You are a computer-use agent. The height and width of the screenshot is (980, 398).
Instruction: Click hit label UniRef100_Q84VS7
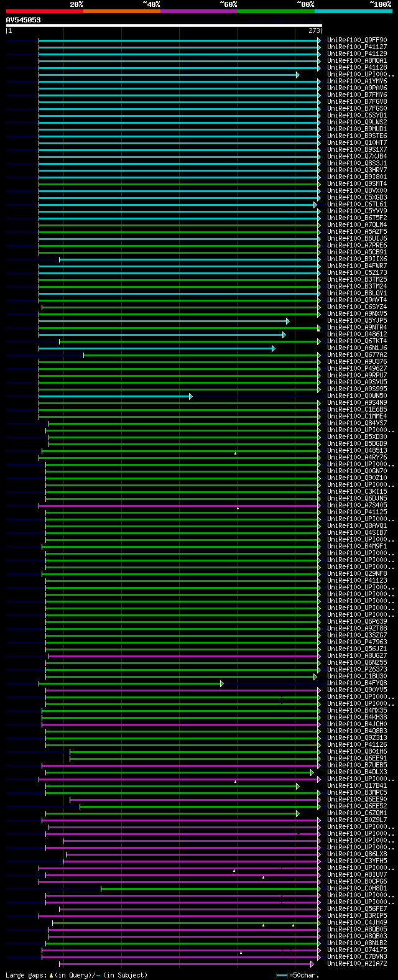357,423
